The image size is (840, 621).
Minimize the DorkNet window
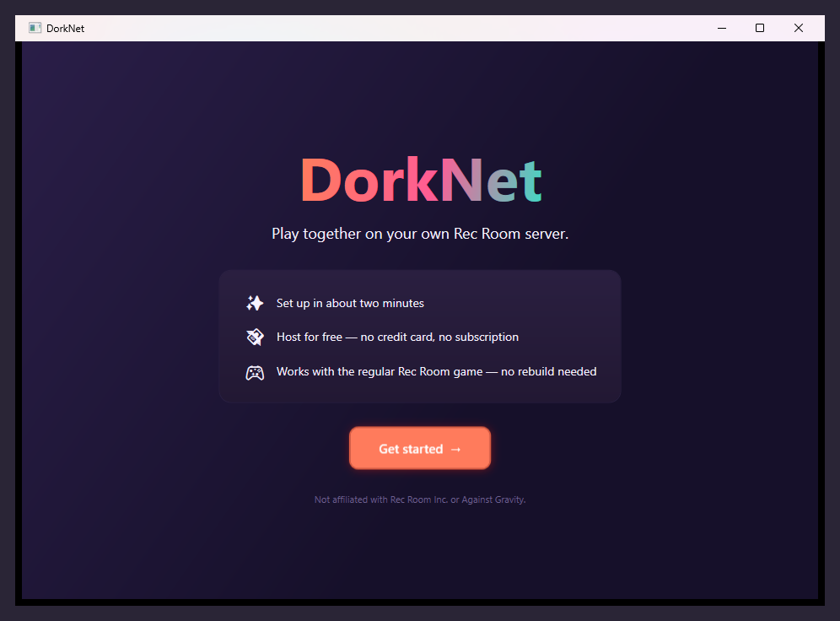click(x=722, y=28)
